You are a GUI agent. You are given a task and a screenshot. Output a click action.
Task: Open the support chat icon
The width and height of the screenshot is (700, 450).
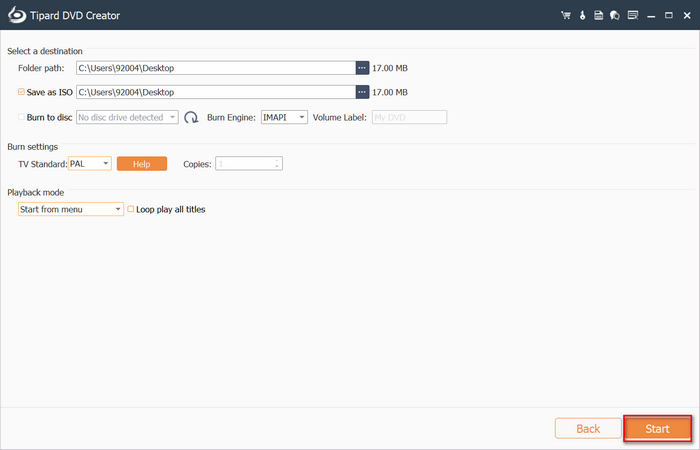(615, 16)
